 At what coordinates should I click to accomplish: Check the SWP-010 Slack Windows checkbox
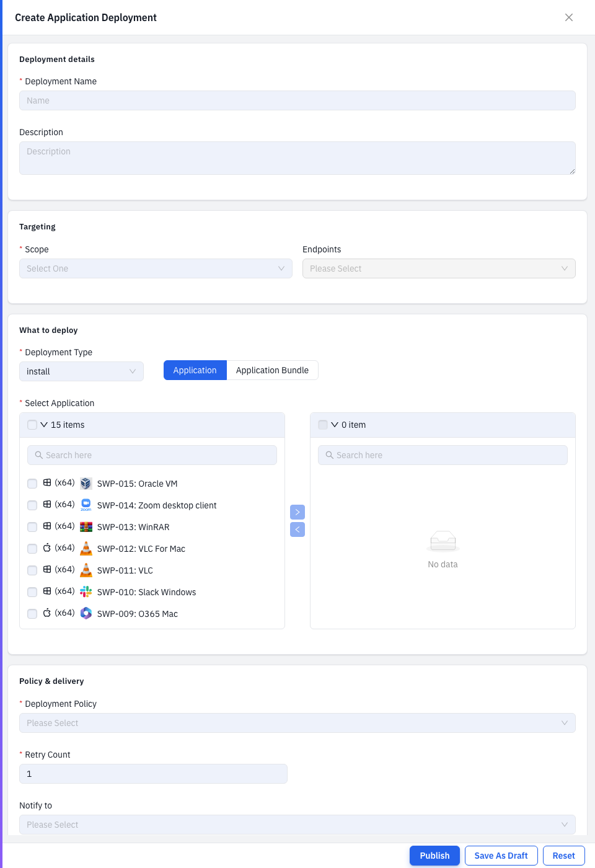(x=32, y=592)
